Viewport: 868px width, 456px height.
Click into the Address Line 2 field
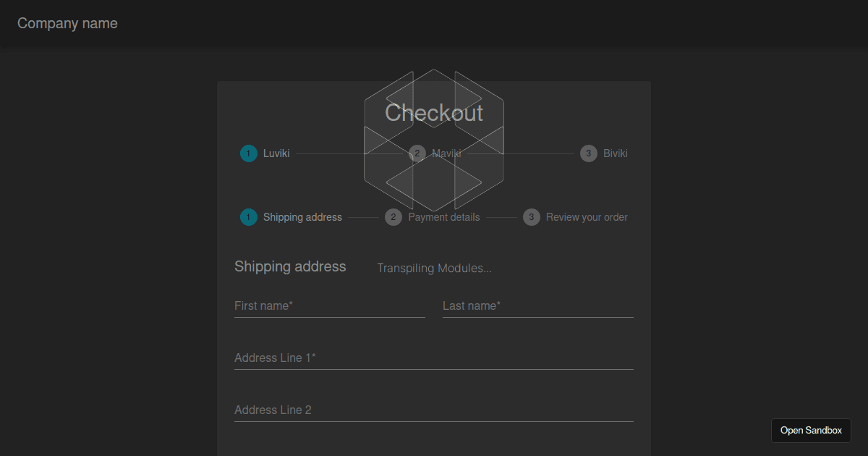(x=434, y=410)
